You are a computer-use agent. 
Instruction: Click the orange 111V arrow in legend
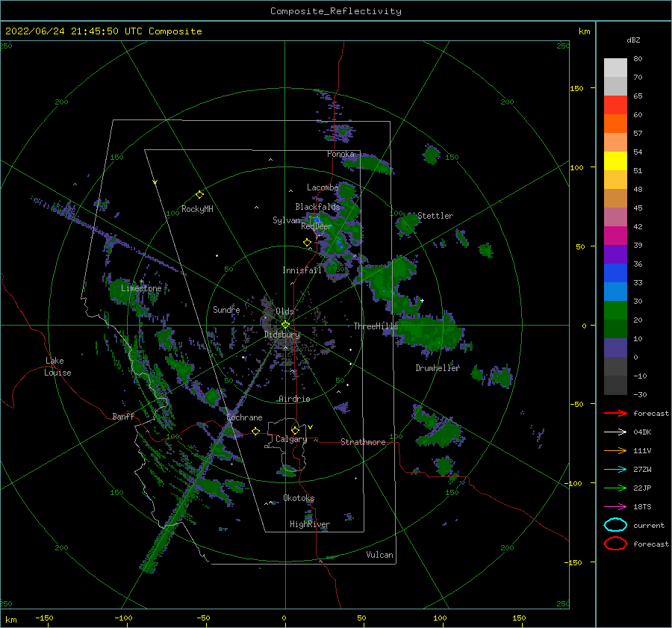pyautogui.click(x=615, y=450)
